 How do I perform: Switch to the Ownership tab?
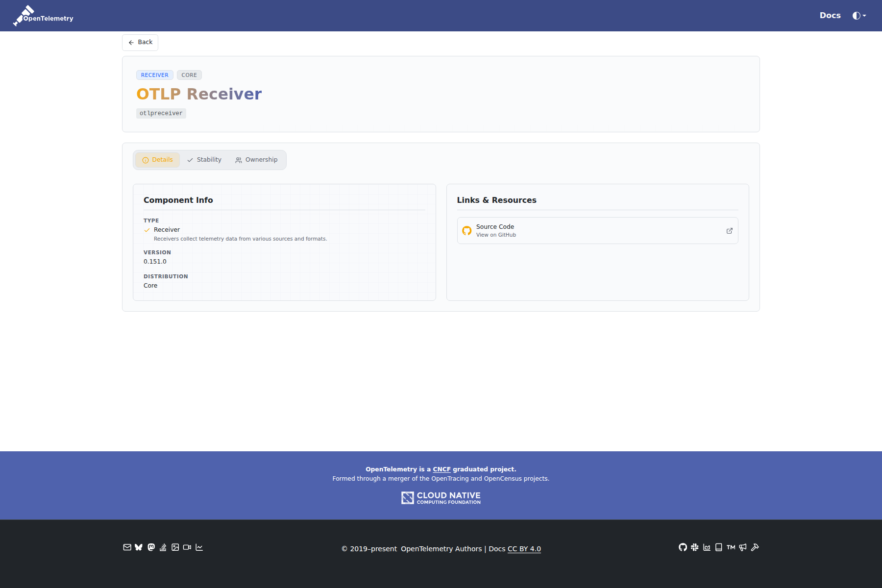256,160
